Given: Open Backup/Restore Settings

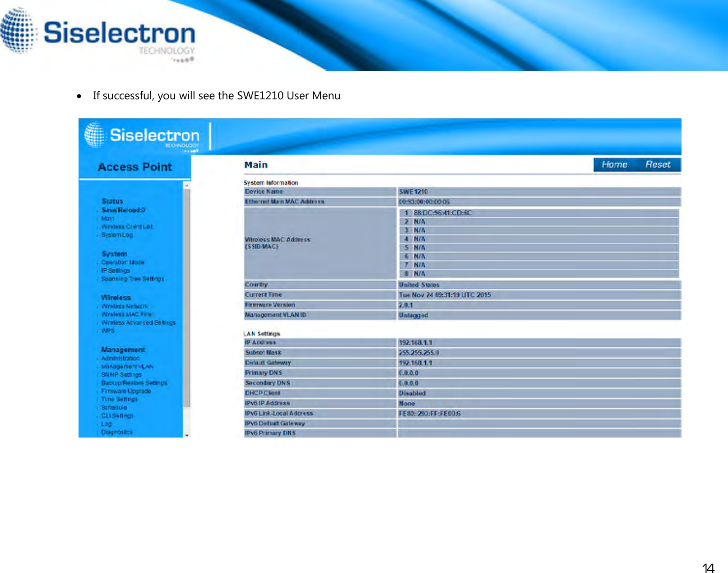Looking at the screenshot, I should click(x=134, y=383).
